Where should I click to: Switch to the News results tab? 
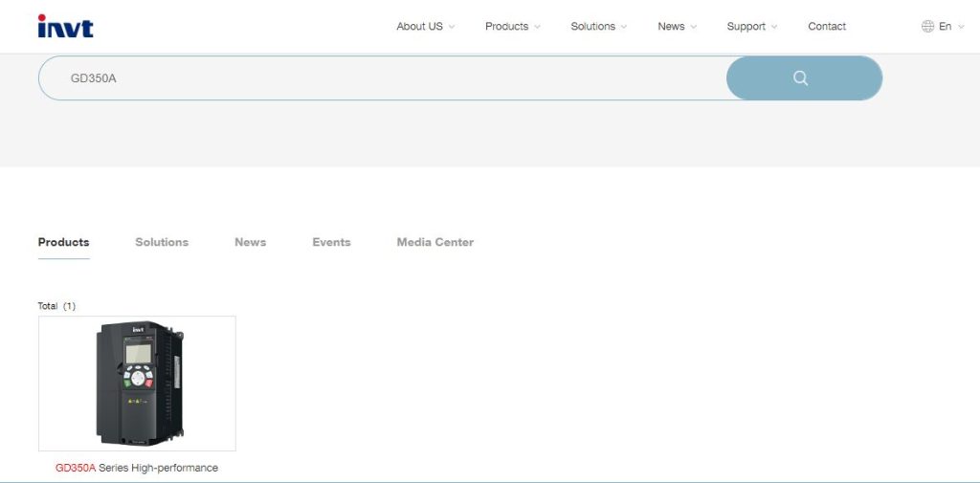tap(250, 242)
